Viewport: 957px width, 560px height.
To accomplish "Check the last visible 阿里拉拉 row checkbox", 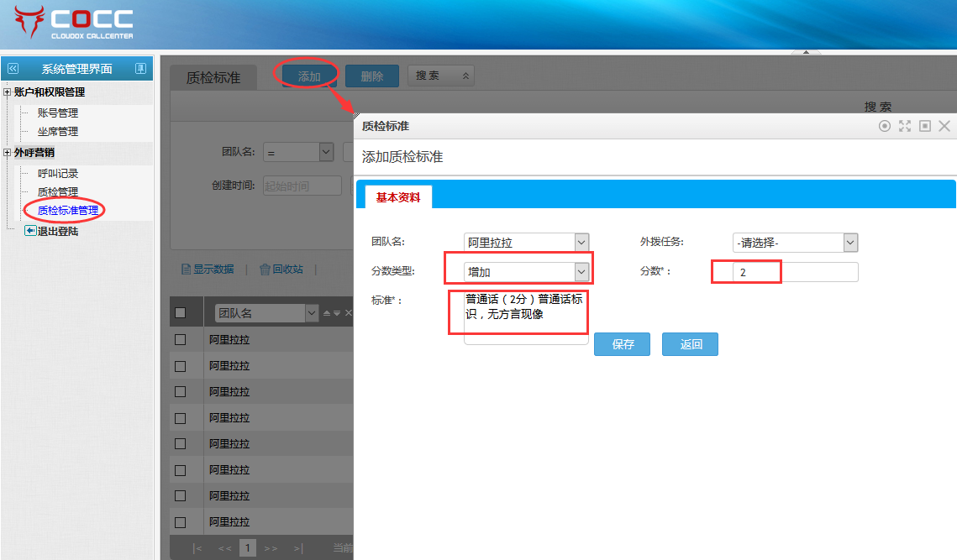I will click(180, 522).
